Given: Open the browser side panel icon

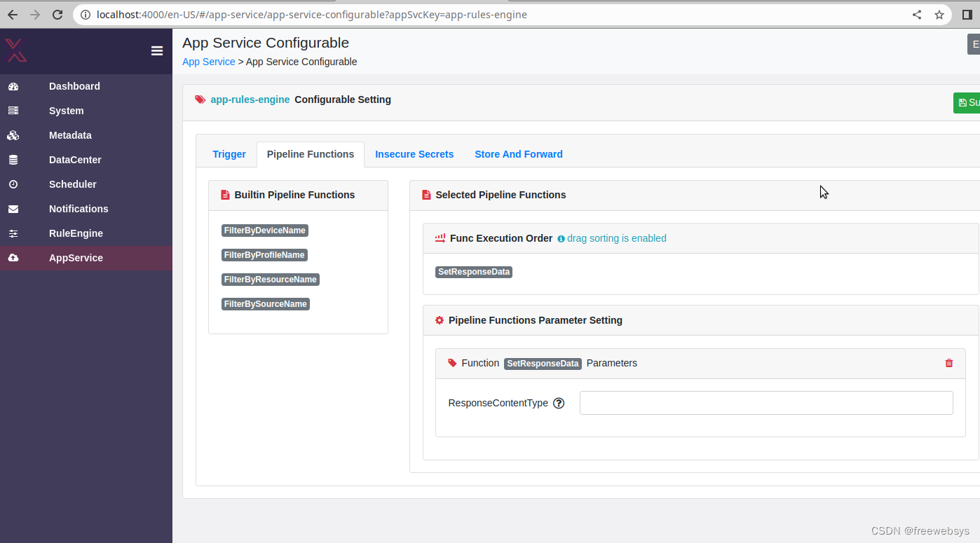Looking at the screenshot, I should (967, 15).
